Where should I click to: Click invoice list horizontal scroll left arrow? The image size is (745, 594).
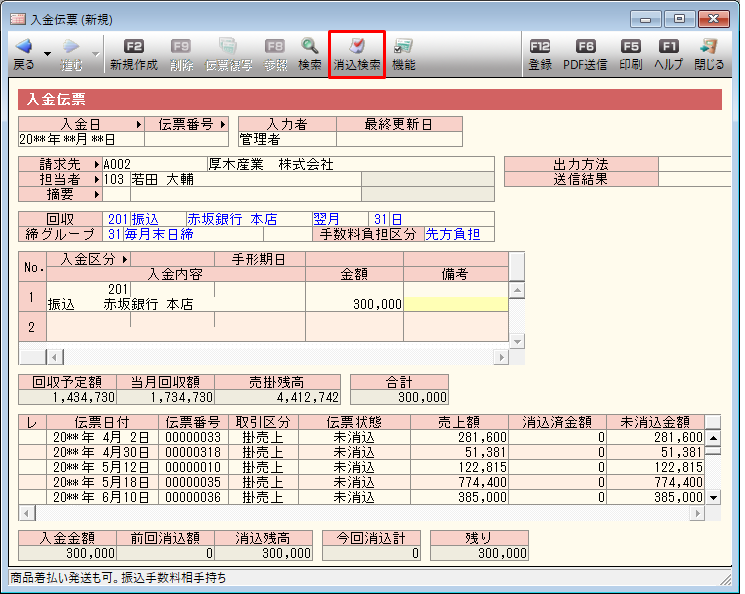[x=27, y=514]
